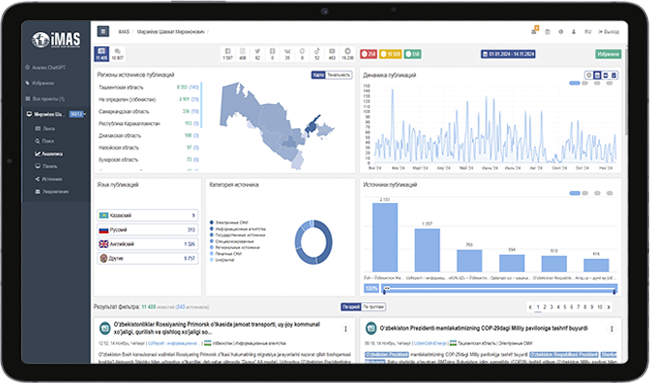Click iMAS breadcrumb link
The width and height of the screenshot is (650, 383).
pos(124,32)
